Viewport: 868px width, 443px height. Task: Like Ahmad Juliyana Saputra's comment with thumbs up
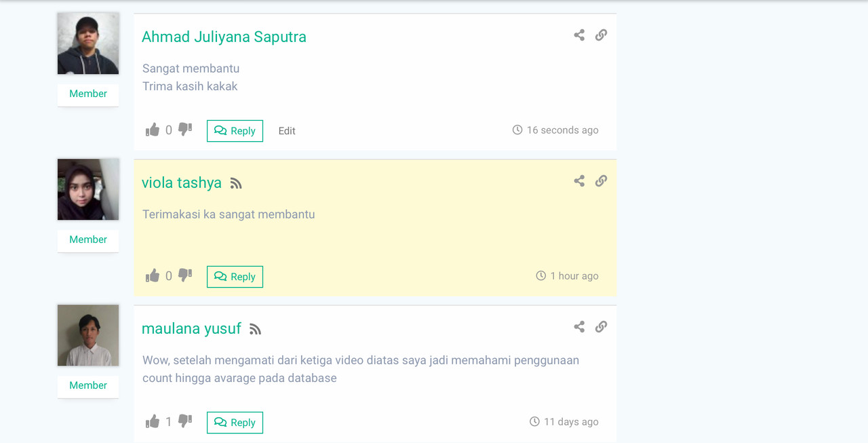153,130
